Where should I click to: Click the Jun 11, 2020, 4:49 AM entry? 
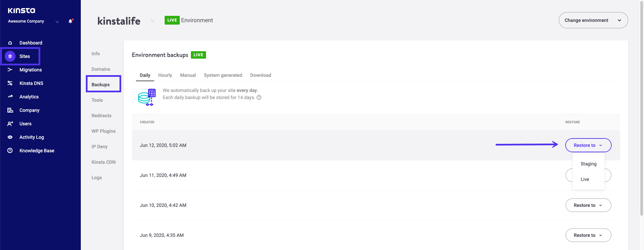[x=163, y=175]
